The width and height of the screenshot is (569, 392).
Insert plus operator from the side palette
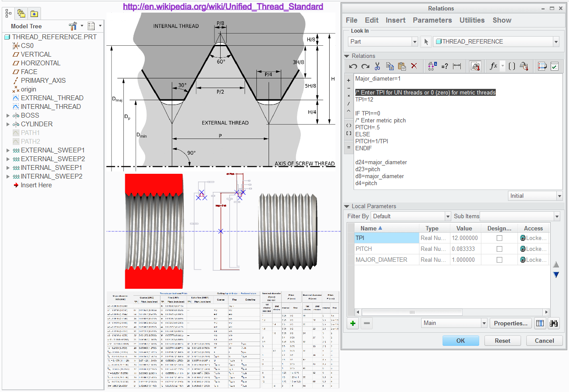click(349, 80)
